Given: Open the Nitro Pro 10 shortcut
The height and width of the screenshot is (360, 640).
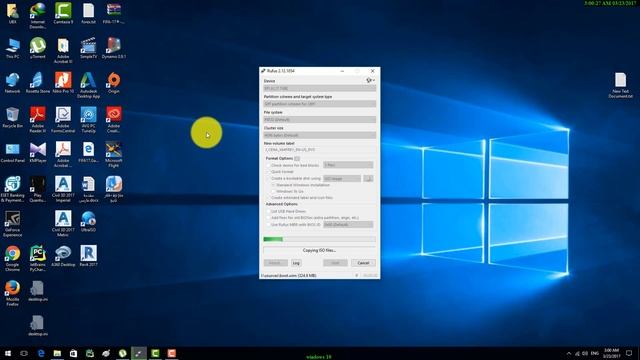Looking at the screenshot, I should pyautogui.click(x=63, y=83).
